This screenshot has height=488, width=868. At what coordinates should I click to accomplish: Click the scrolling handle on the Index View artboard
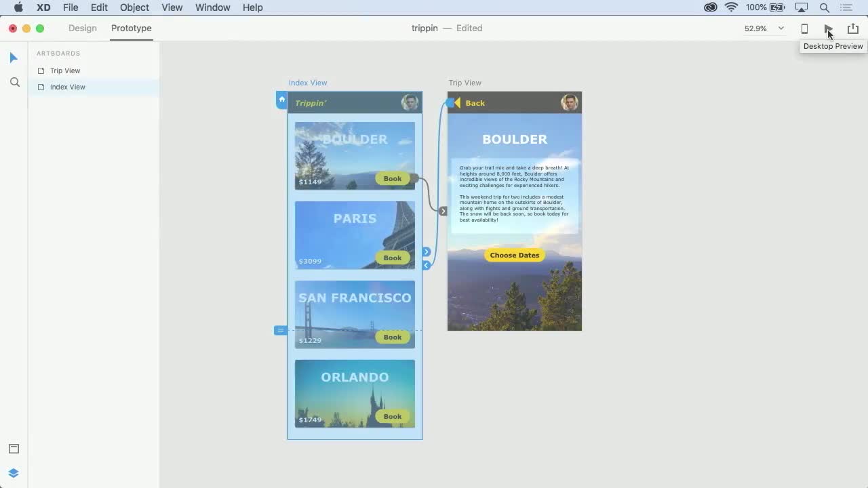[280, 330]
